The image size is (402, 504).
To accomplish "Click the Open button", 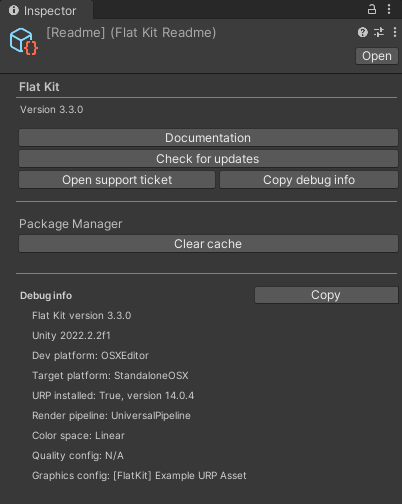I will pos(377,56).
